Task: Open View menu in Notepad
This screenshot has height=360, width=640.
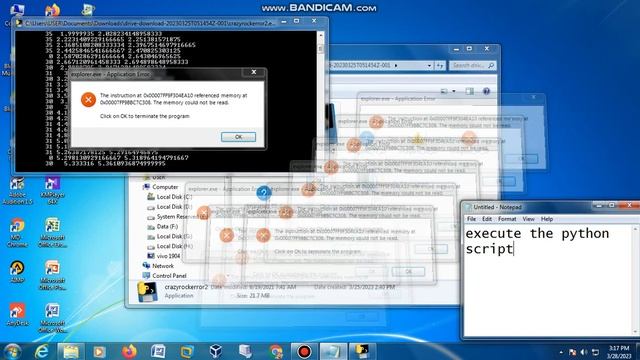Action: click(x=528, y=219)
